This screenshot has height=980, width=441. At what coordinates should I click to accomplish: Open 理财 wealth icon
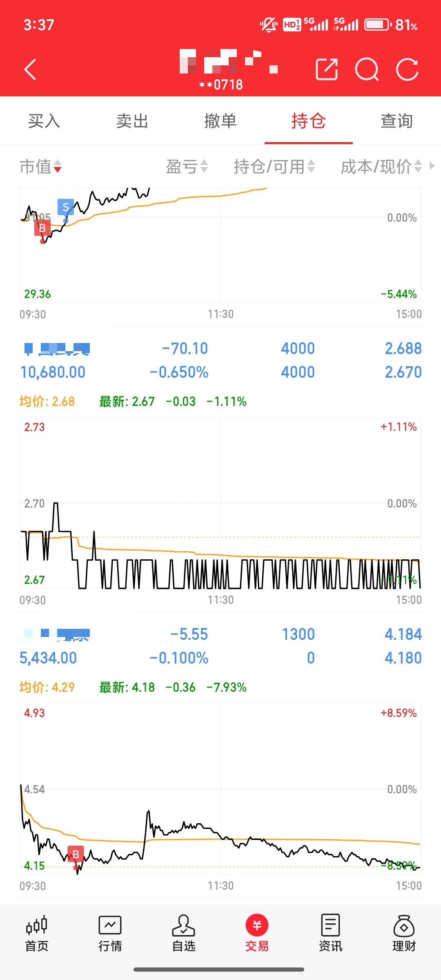404,934
